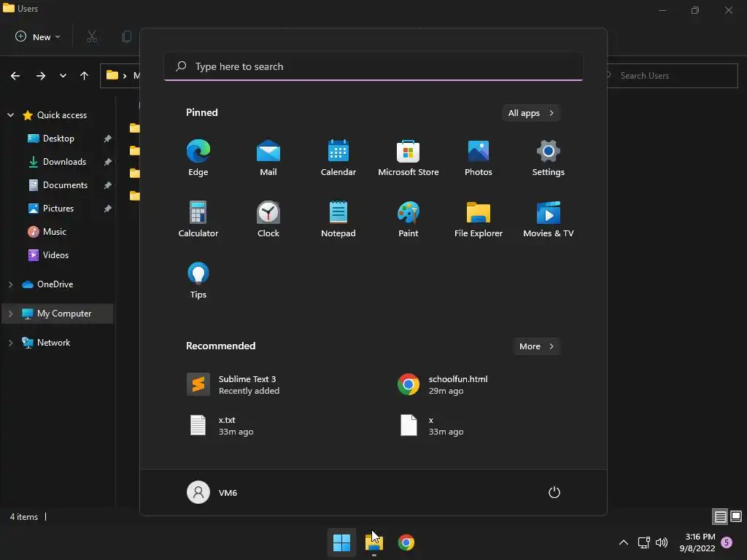
Task: Go up one folder level
Action: click(x=85, y=76)
